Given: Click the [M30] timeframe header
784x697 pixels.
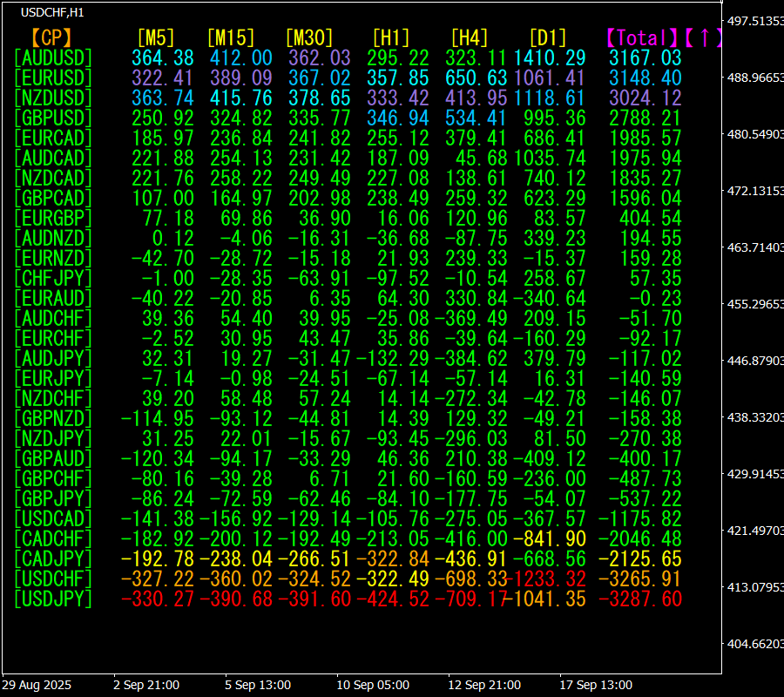Looking at the screenshot, I should (x=309, y=38).
